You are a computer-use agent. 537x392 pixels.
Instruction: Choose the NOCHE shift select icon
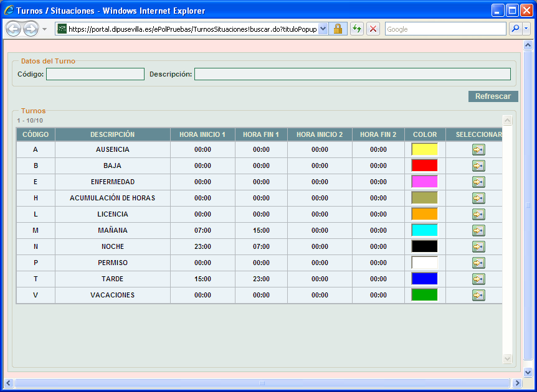[x=478, y=246]
